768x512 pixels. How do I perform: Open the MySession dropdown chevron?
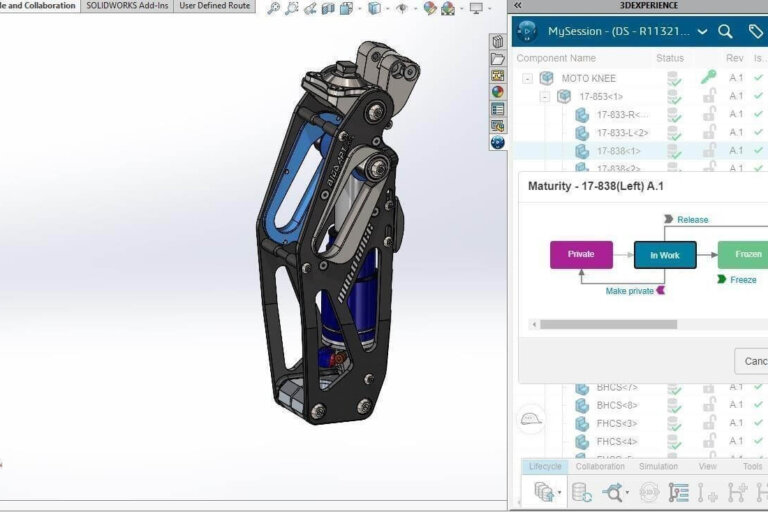[x=702, y=31]
